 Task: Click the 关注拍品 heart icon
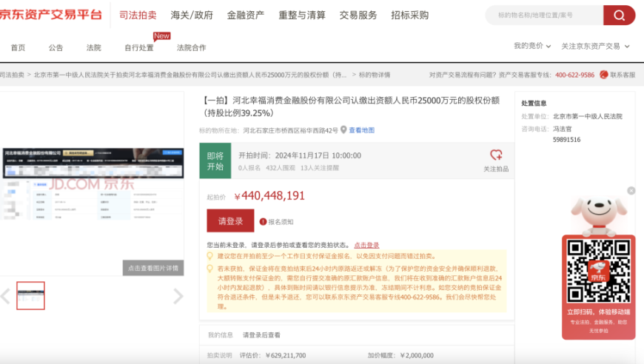click(x=496, y=155)
